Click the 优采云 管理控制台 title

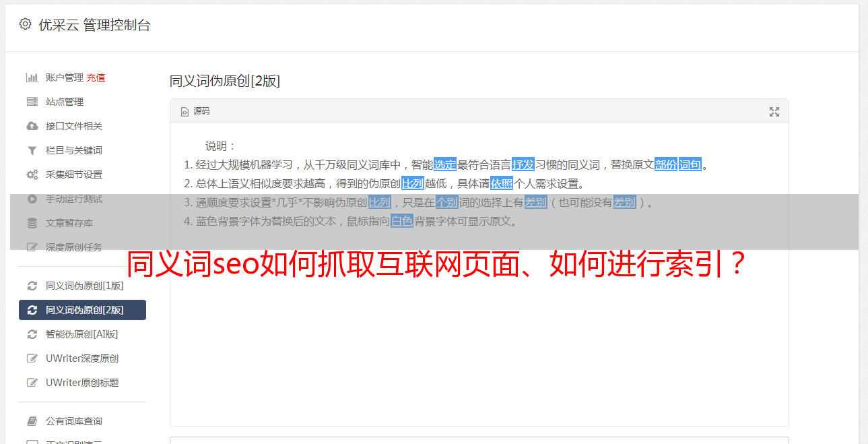(x=95, y=25)
